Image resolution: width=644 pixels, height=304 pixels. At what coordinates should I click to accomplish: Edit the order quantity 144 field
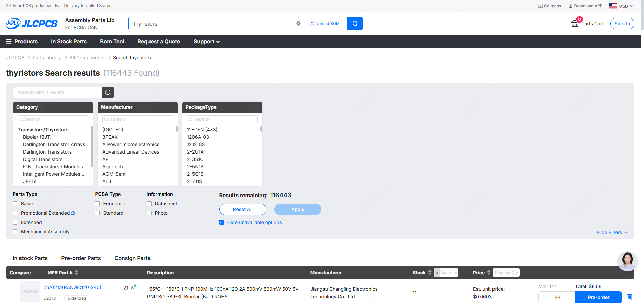tap(557, 297)
